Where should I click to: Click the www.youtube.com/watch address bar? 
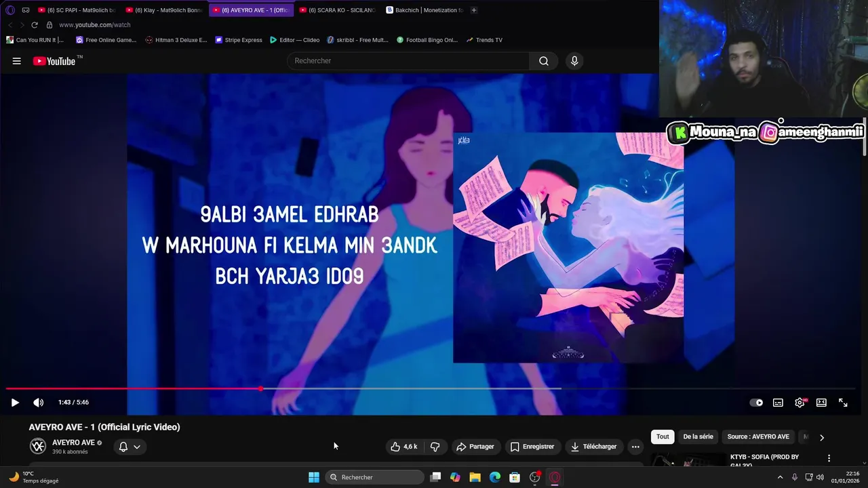[x=94, y=25]
